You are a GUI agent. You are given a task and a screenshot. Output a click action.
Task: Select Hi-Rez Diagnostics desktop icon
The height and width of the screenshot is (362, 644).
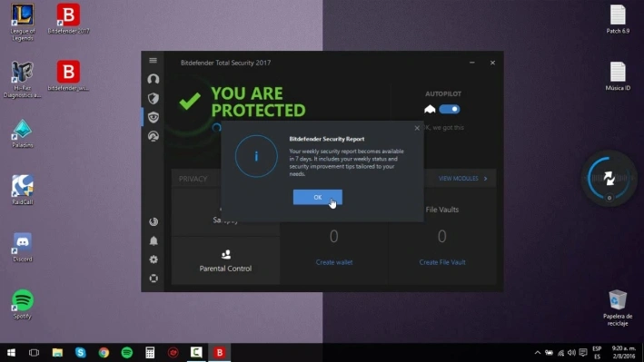[22, 79]
